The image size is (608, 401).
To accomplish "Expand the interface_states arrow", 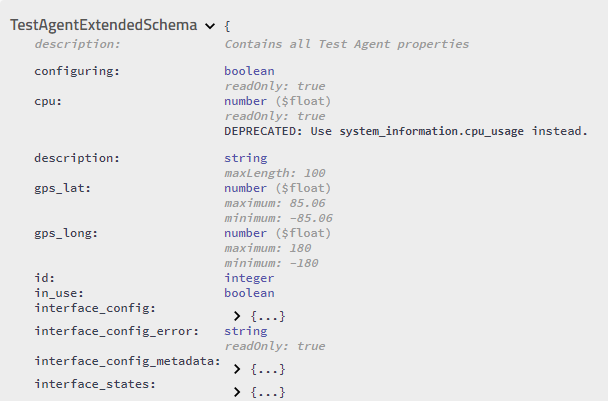I will [237, 392].
